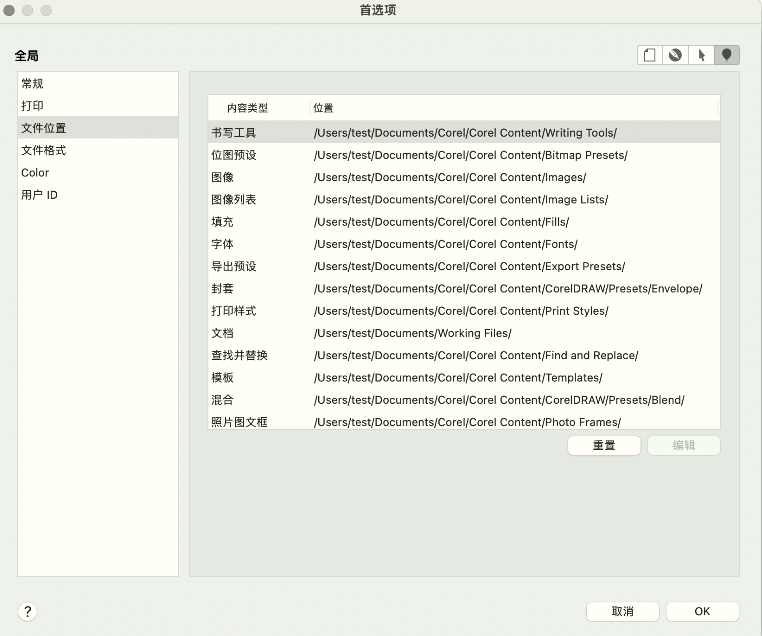Click the question mark help icon
Image resolution: width=762 pixels, height=636 pixels.
tap(28, 611)
